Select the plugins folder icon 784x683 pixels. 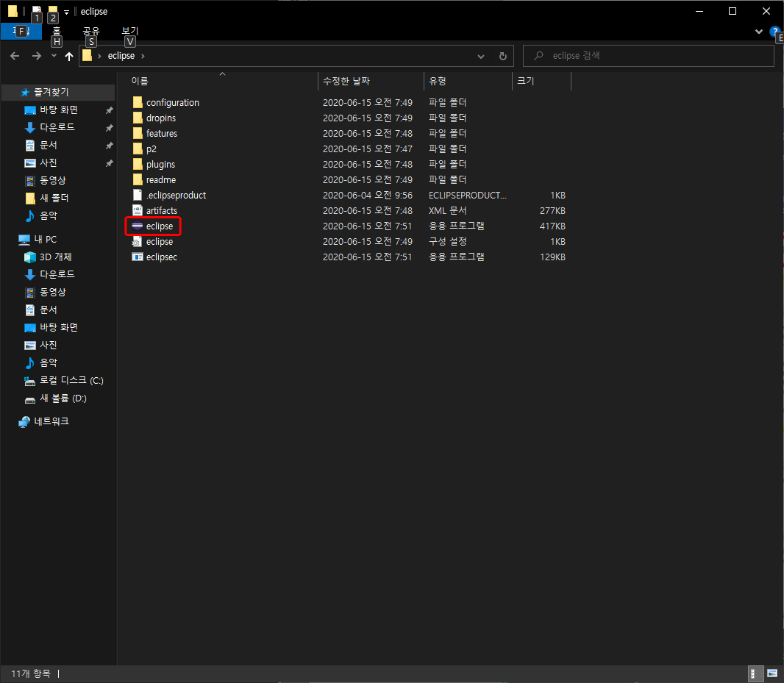(x=138, y=164)
